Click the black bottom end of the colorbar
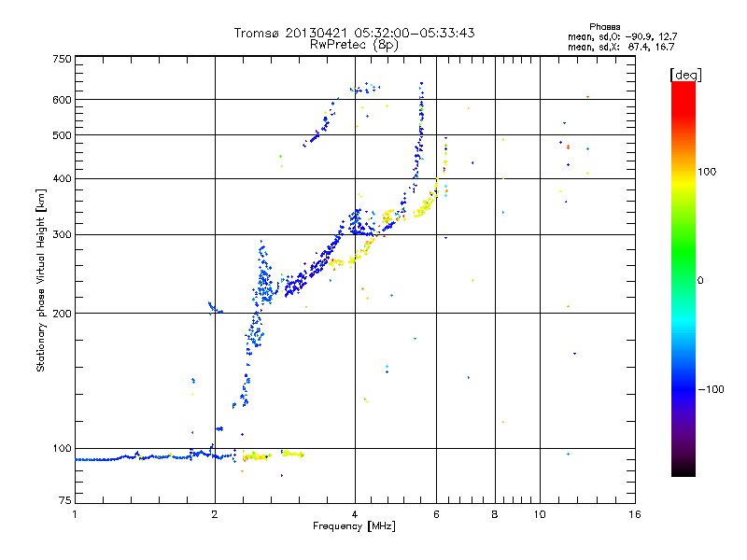 (x=684, y=469)
